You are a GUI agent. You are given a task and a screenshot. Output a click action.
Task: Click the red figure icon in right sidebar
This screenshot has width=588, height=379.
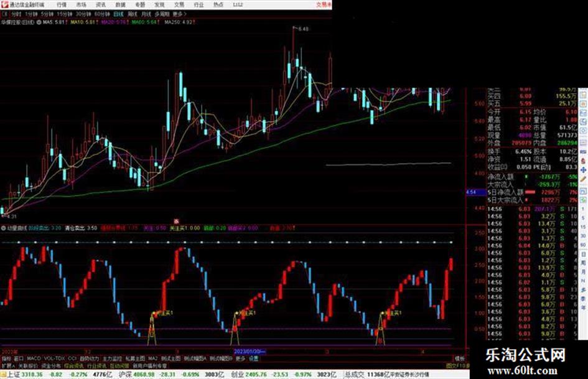point(584,161)
